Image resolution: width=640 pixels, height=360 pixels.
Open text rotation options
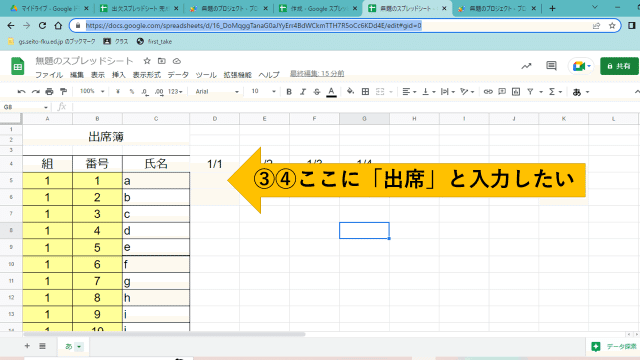(467, 92)
